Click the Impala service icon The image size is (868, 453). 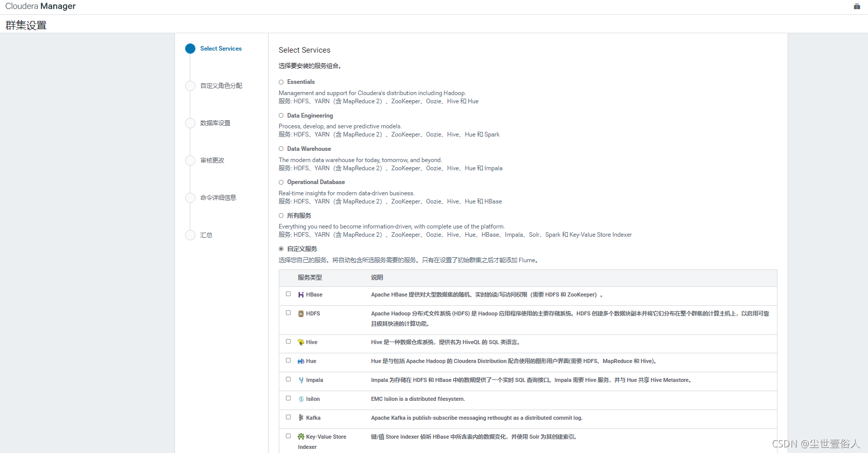[x=301, y=380]
